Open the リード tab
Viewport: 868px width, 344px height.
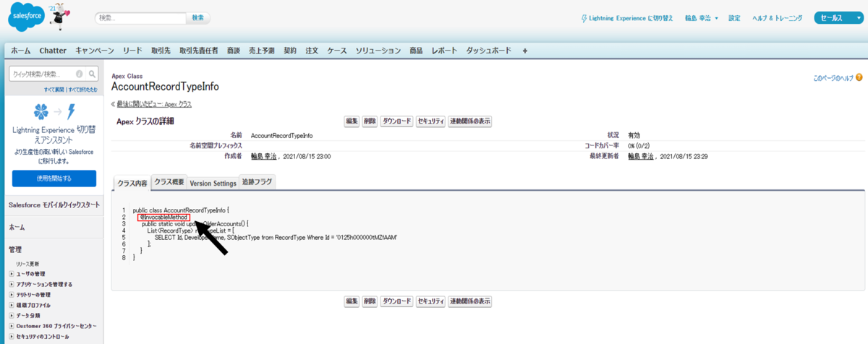[132, 51]
